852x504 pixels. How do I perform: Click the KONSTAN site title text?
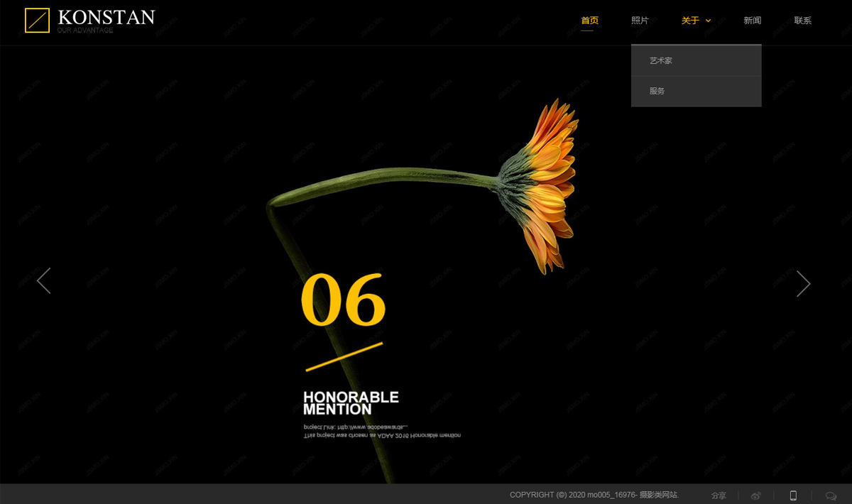(x=106, y=17)
